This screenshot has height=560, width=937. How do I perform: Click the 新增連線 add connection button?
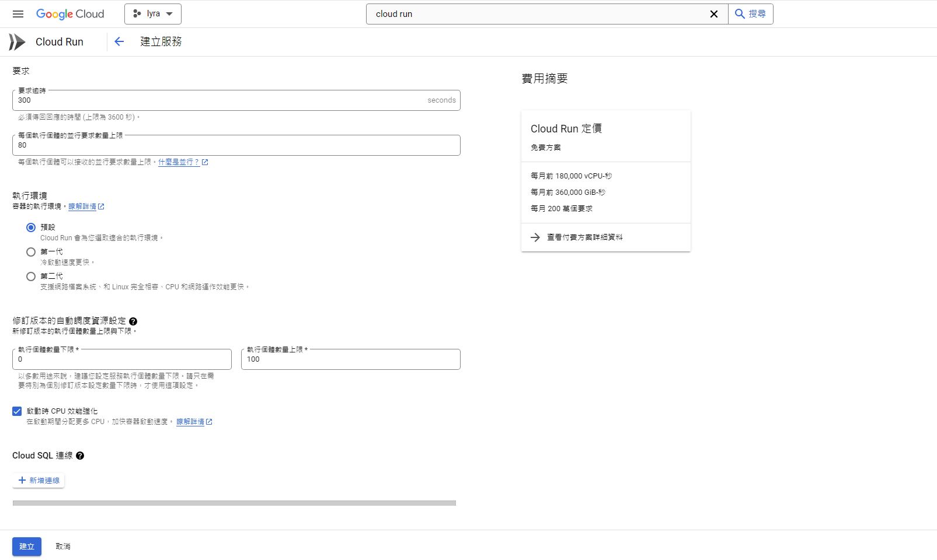[x=39, y=481]
